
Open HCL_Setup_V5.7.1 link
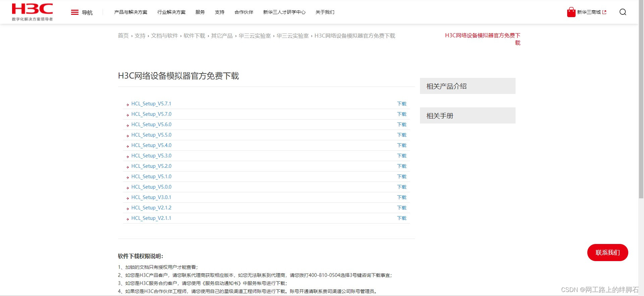[151, 104]
